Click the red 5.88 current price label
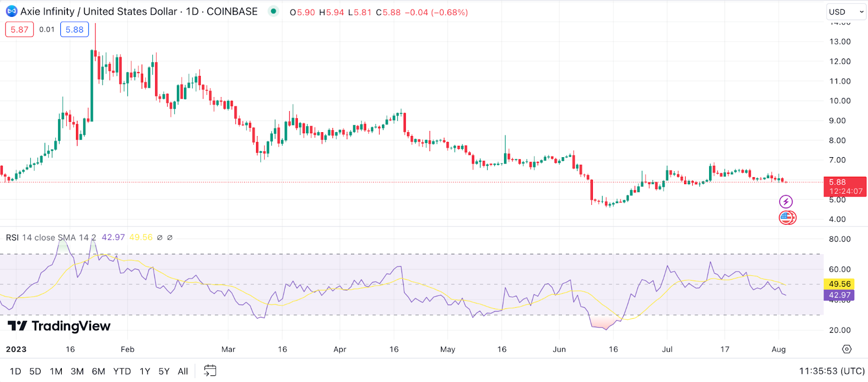Screen dimensions: 868x382 845,186
